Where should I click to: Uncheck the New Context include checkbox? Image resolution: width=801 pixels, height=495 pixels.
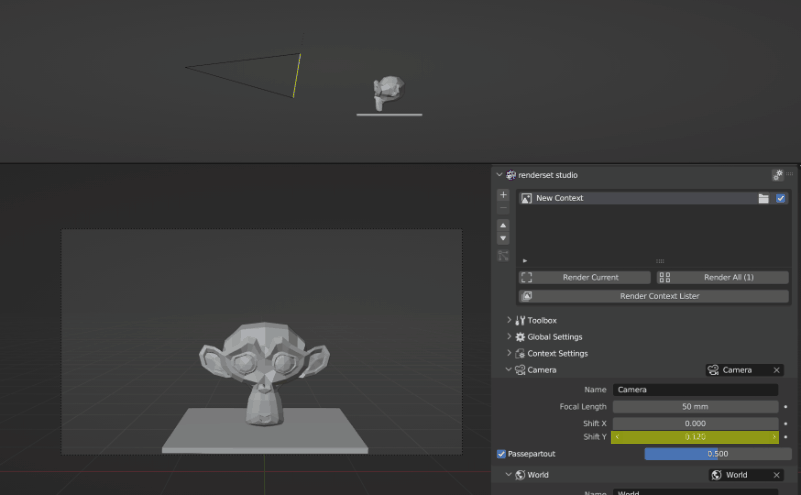[x=781, y=198]
